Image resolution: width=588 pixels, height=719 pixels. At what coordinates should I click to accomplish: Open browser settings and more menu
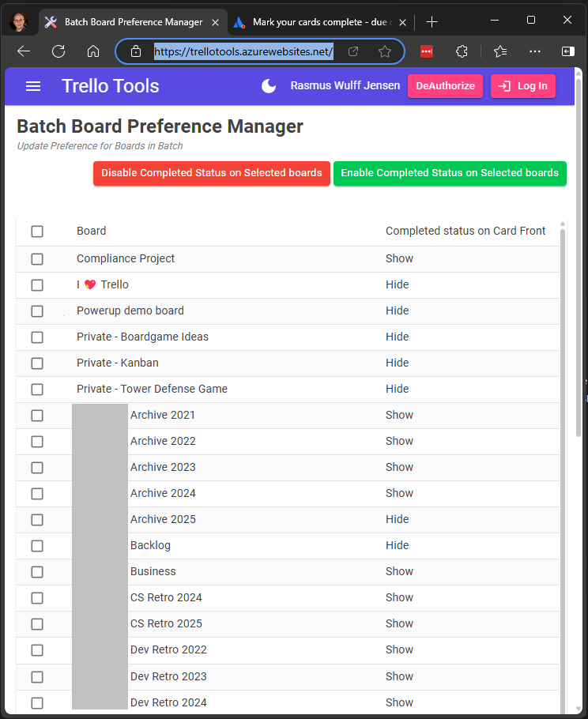point(535,51)
